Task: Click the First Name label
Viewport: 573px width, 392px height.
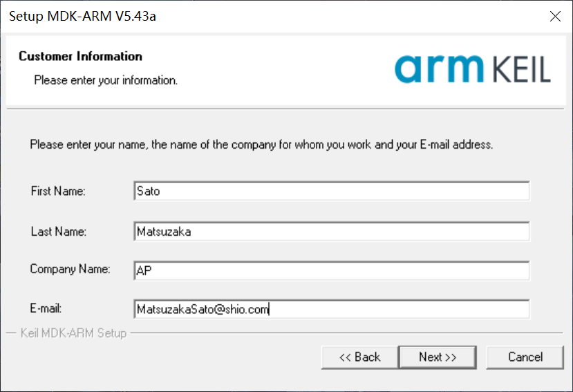Action: [x=58, y=192]
